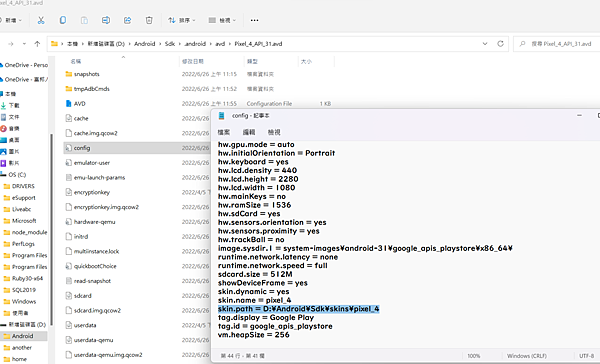This screenshot has height=364, width=600.
Task: Expand the address bar history chevron
Action: tap(485, 44)
